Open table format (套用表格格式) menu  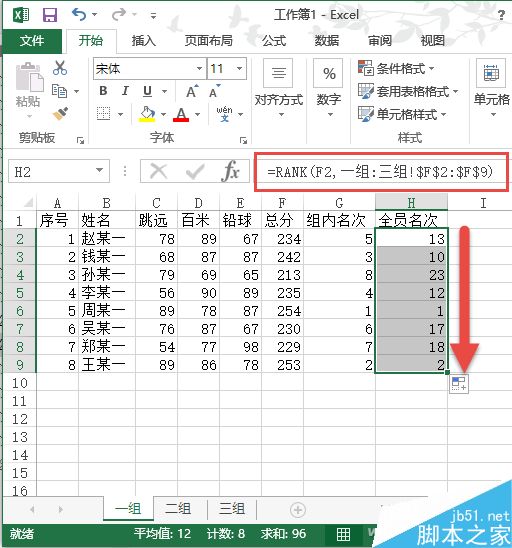pos(408,92)
